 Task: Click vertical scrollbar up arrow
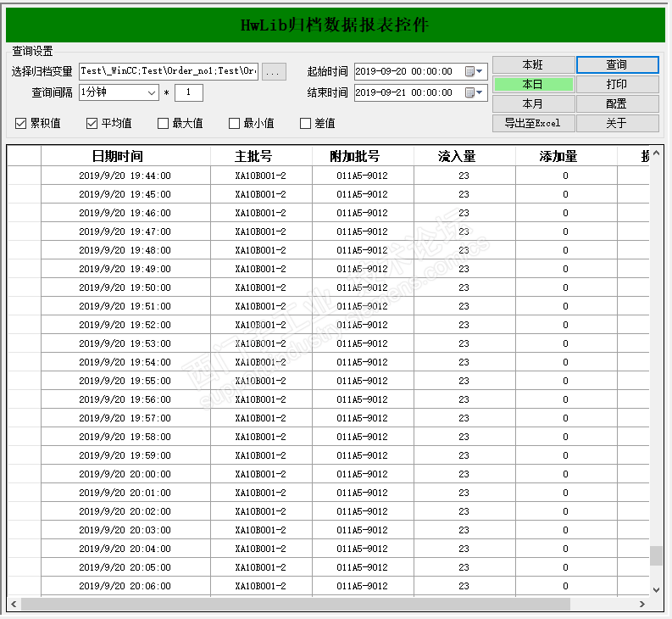[x=656, y=153]
